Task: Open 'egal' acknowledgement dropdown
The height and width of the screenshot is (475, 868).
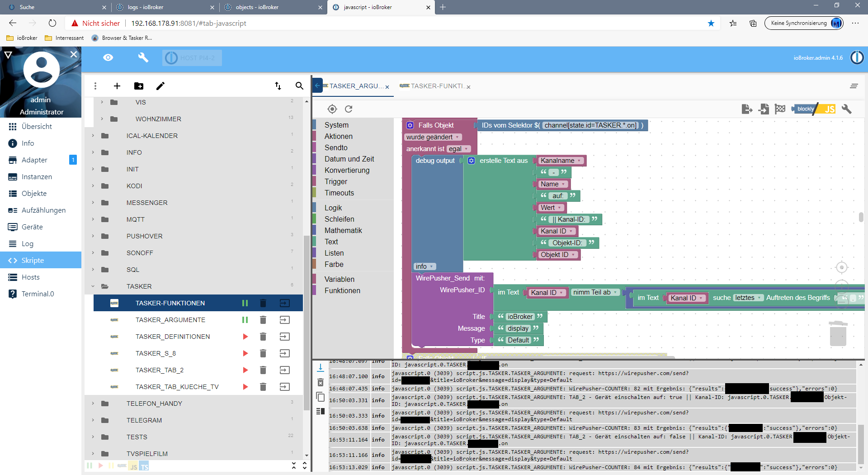Action: pyautogui.click(x=458, y=149)
